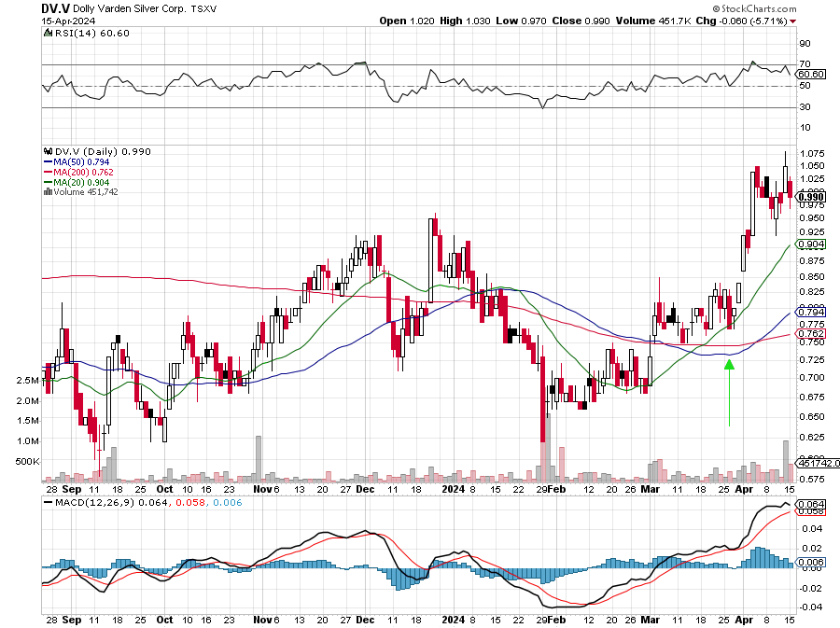Click the 0.794 MA(50) price tag
Screen dimensions: 840x628
[x=811, y=312]
